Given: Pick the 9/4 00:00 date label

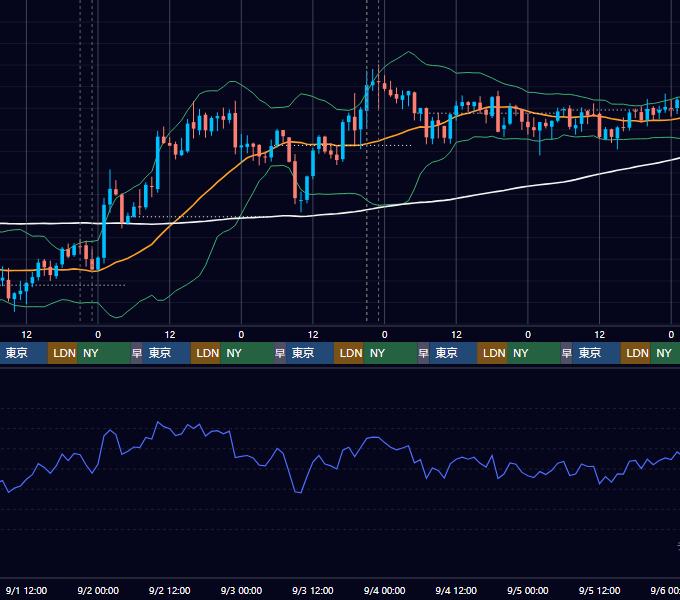Looking at the screenshot, I should [x=384, y=590].
